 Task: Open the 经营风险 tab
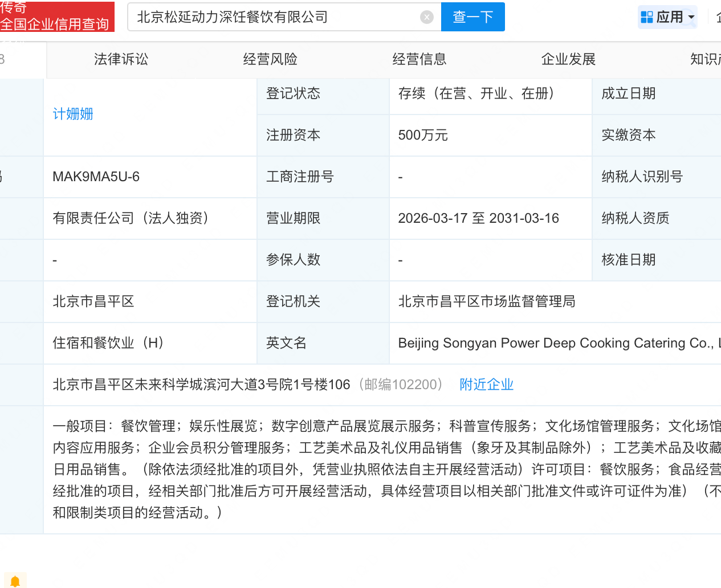[270, 59]
